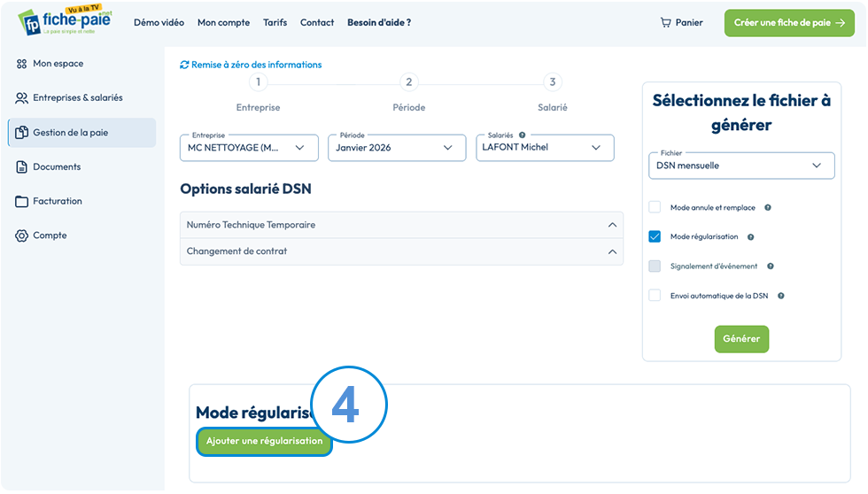
Task: Click the Documents file icon
Action: click(21, 166)
